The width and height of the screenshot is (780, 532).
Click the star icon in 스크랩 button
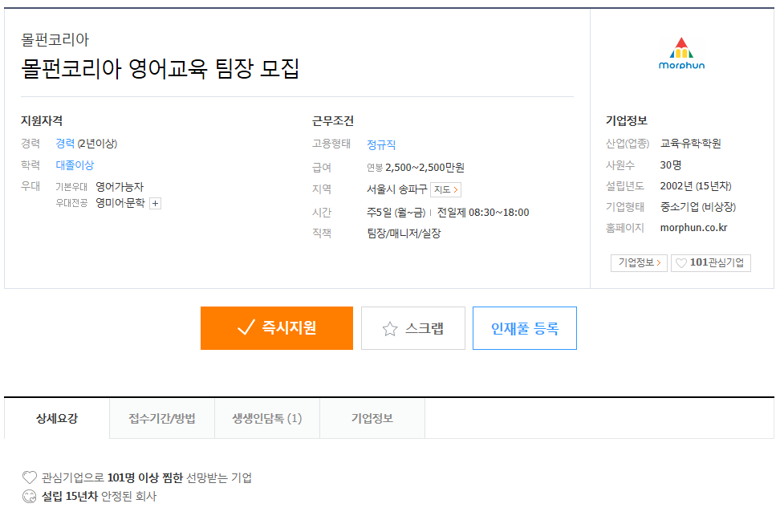pyautogui.click(x=390, y=329)
